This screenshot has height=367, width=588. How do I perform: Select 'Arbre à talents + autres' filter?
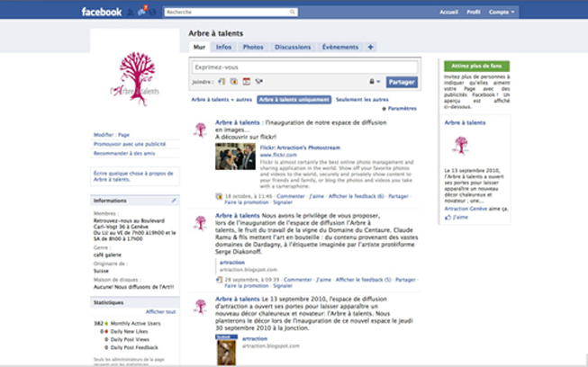click(x=222, y=99)
